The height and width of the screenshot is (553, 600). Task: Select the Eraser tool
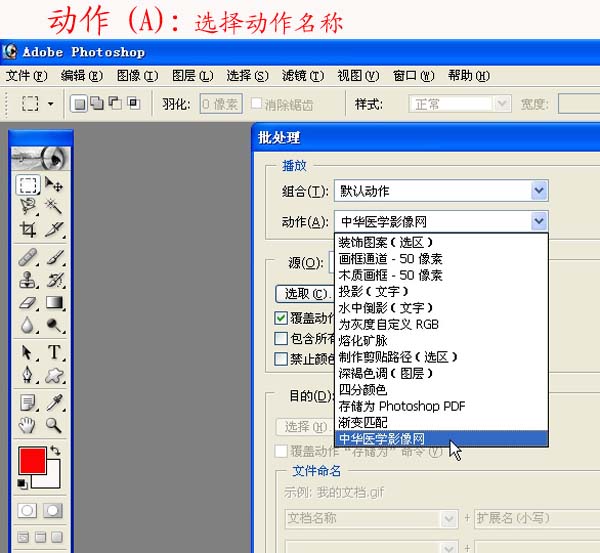(28, 303)
